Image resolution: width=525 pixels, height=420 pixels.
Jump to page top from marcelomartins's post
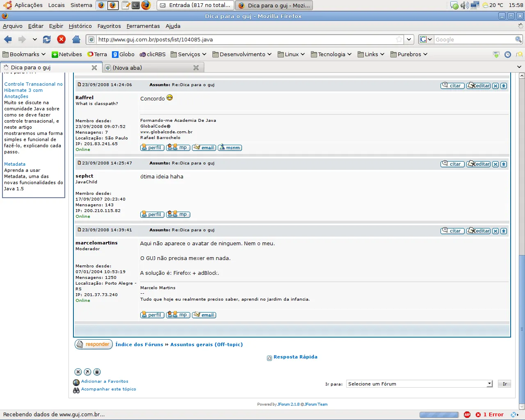tap(504, 231)
